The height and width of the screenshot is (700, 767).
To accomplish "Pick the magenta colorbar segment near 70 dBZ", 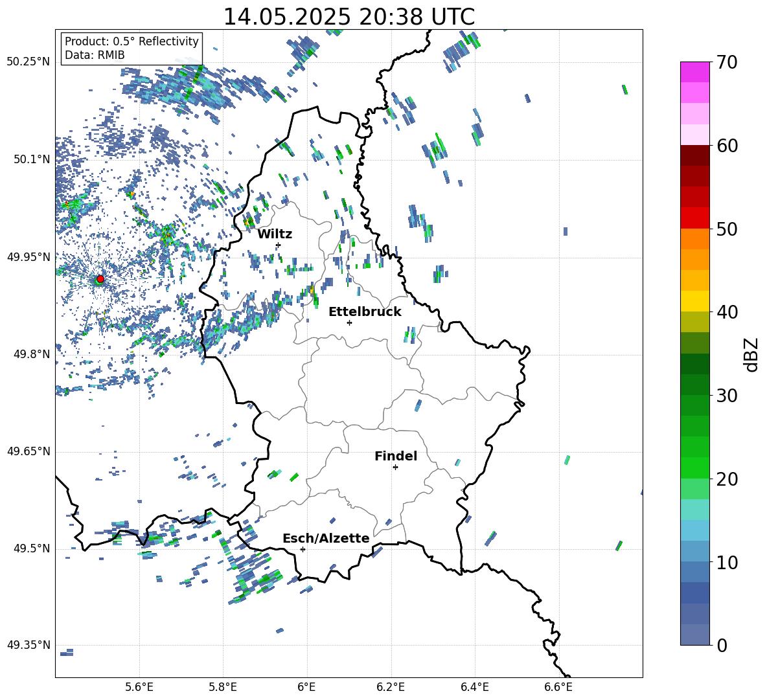I will pyautogui.click(x=695, y=73).
